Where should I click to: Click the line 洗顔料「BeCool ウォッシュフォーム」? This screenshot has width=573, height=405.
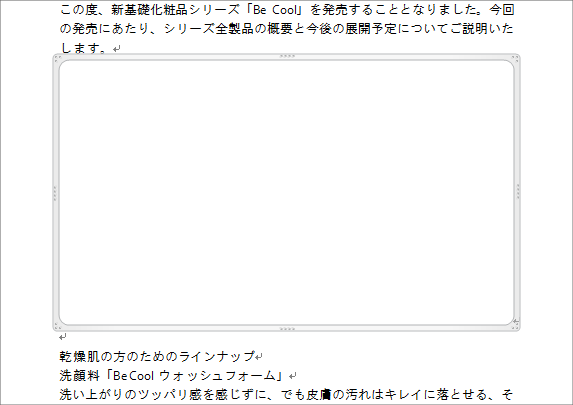point(172,375)
